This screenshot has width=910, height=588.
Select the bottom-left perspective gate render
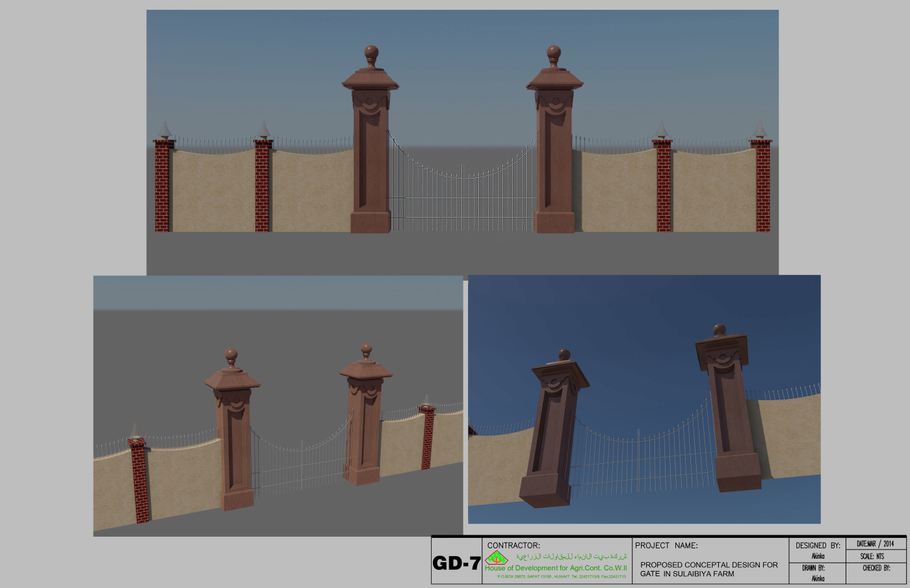278,405
